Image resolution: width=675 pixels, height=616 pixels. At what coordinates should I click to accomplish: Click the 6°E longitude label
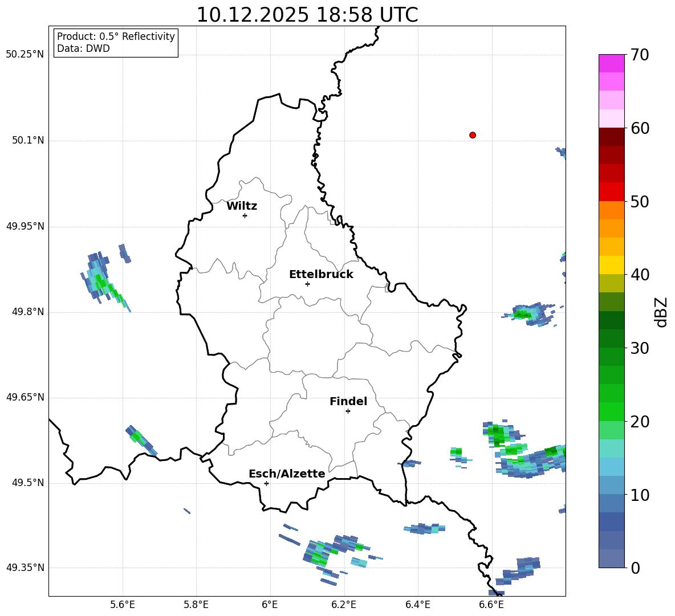click(x=270, y=605)
